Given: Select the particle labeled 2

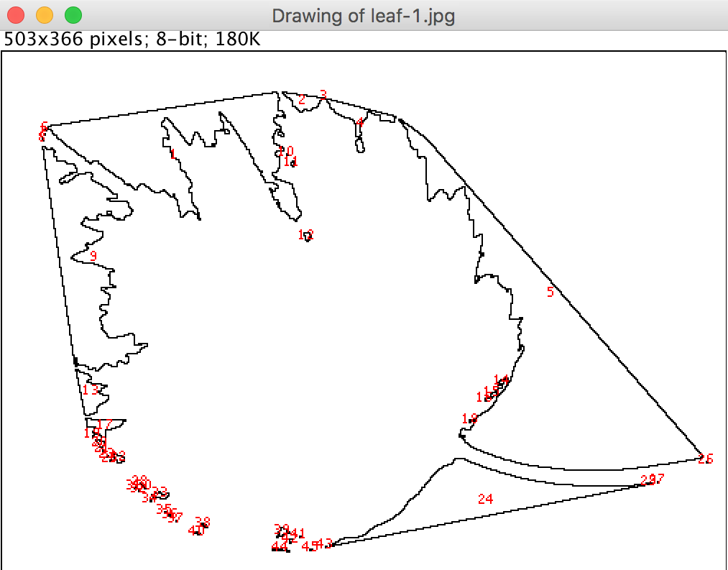Looking at the screenshot, I should point(302,100).
